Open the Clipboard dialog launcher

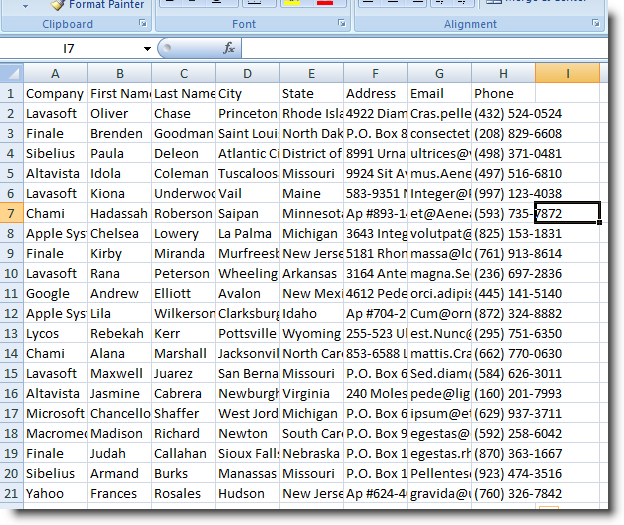142,23
